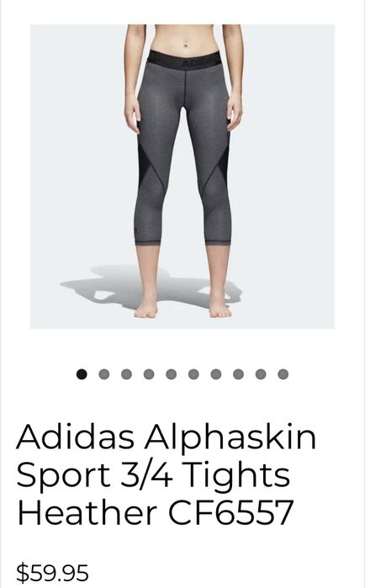Screen dimensions: 365x588
Task: Jump to the last carousel dot
Action: click(283, 374)
